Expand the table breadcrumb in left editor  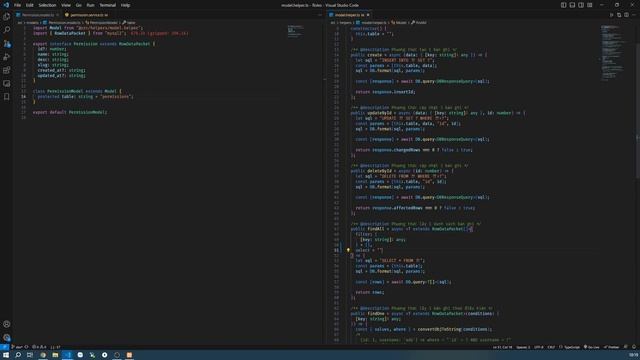click(x=129, y=23)
